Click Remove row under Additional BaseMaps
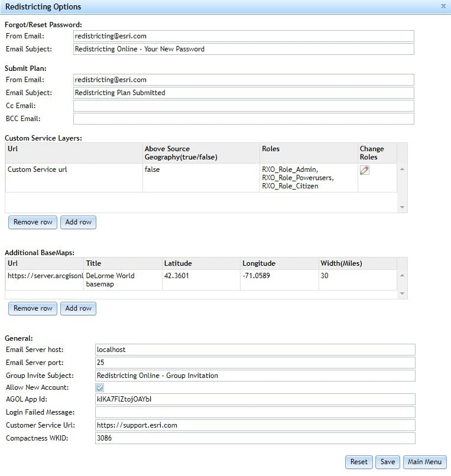Image resolution: width=451 pixels, height=476 pixels. [x=33, y=308]
